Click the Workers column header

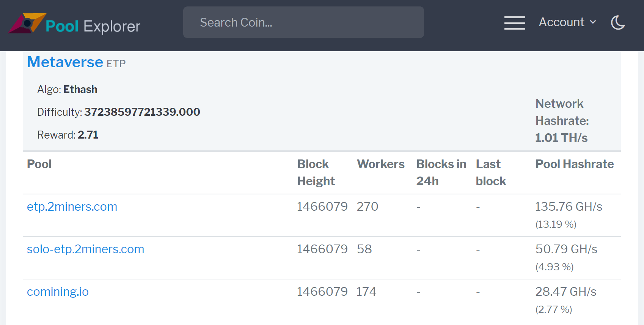[x=380, y=164]
